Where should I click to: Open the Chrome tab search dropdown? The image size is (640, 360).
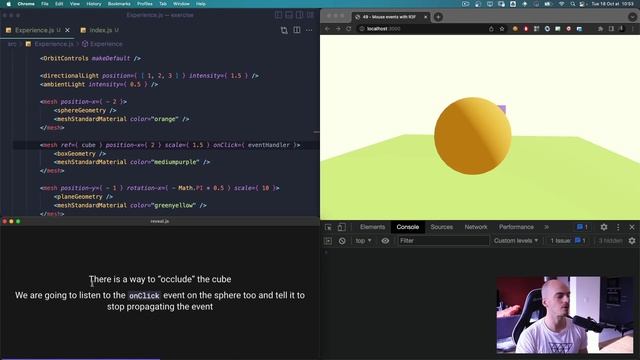632,17
